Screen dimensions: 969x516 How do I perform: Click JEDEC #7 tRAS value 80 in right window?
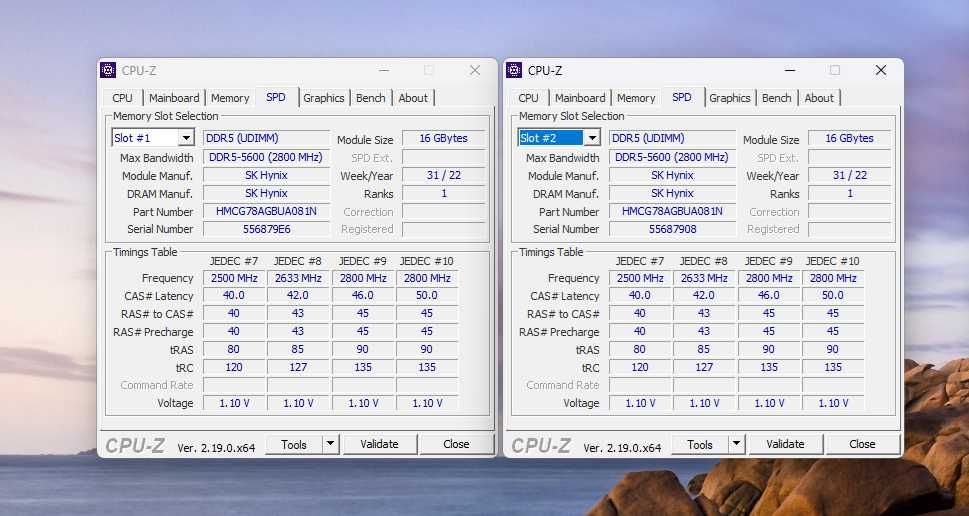click(640, 349)
